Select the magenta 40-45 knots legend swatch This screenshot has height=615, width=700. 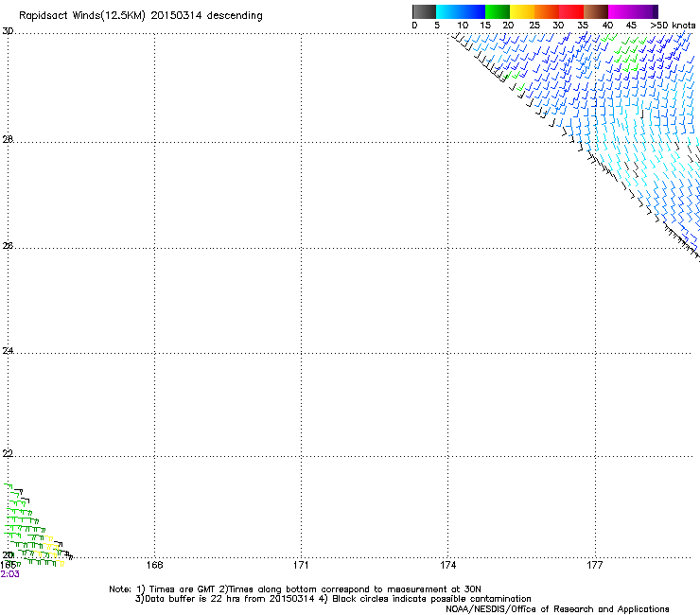click(x=621, y=11)
